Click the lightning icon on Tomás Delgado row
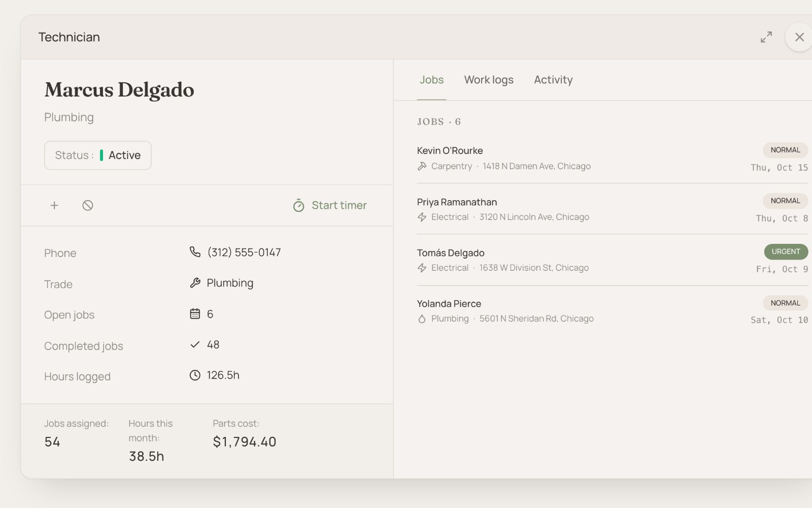812x508 pixels. click(422, 268)
